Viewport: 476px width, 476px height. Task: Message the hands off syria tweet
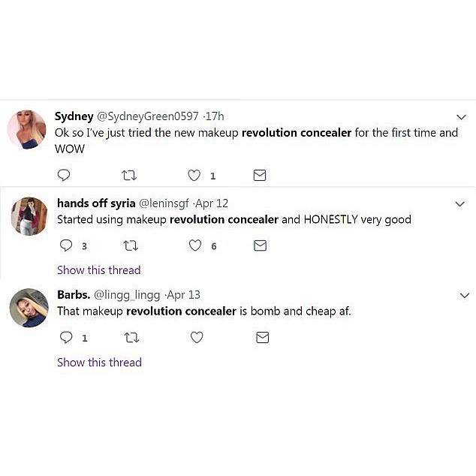click(x=261, y=246)
